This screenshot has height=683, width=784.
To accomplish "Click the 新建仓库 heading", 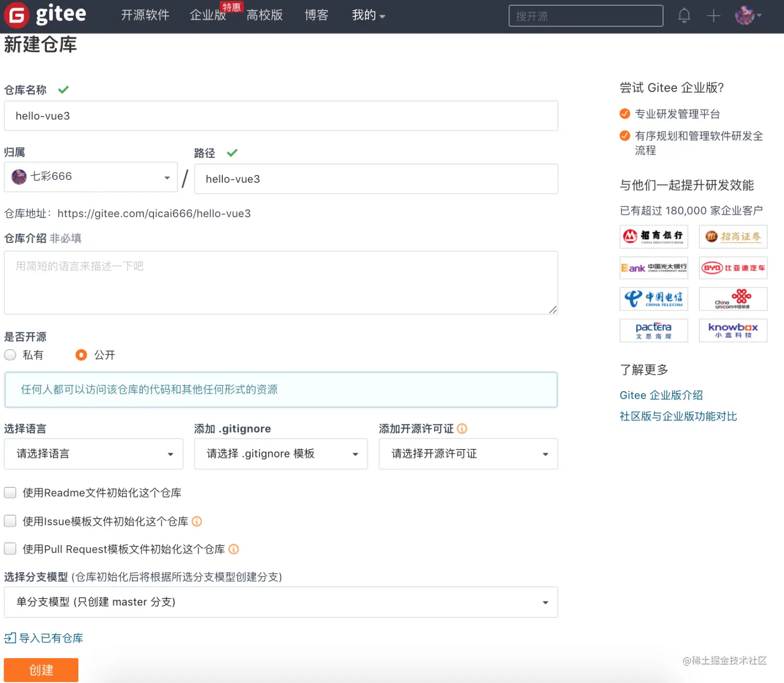I will (x=40, y=45).
